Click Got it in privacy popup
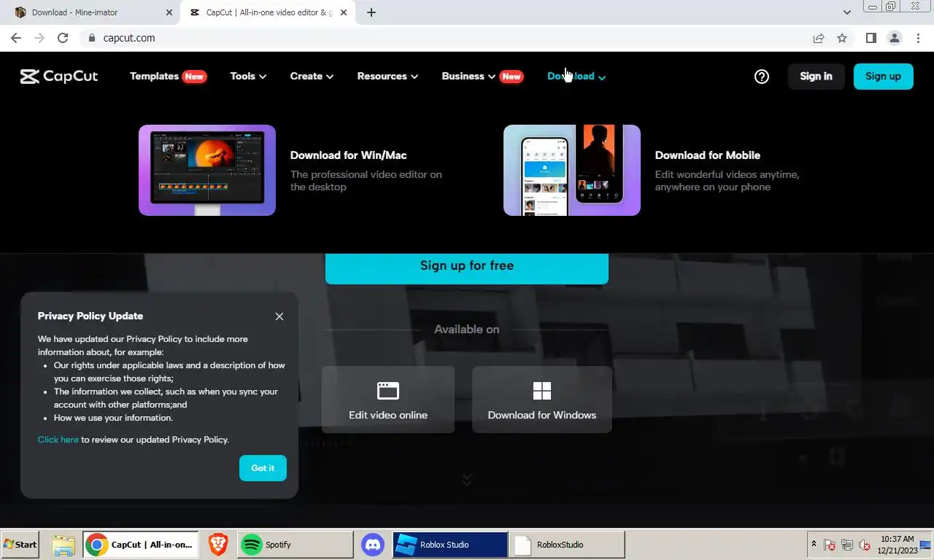Image resolution: width=934 pixels, height=560 pixels. click(x=263, y=468)
